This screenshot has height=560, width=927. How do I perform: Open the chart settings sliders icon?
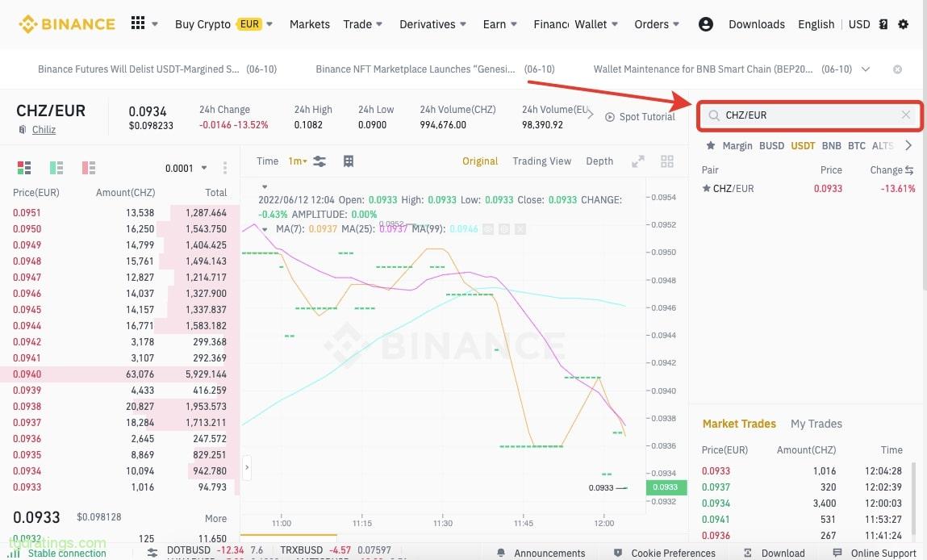tap(319, 161)
